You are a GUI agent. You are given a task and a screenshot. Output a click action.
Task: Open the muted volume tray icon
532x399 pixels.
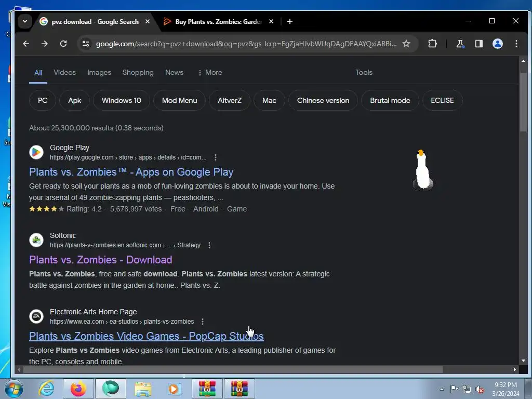point(480,390)
